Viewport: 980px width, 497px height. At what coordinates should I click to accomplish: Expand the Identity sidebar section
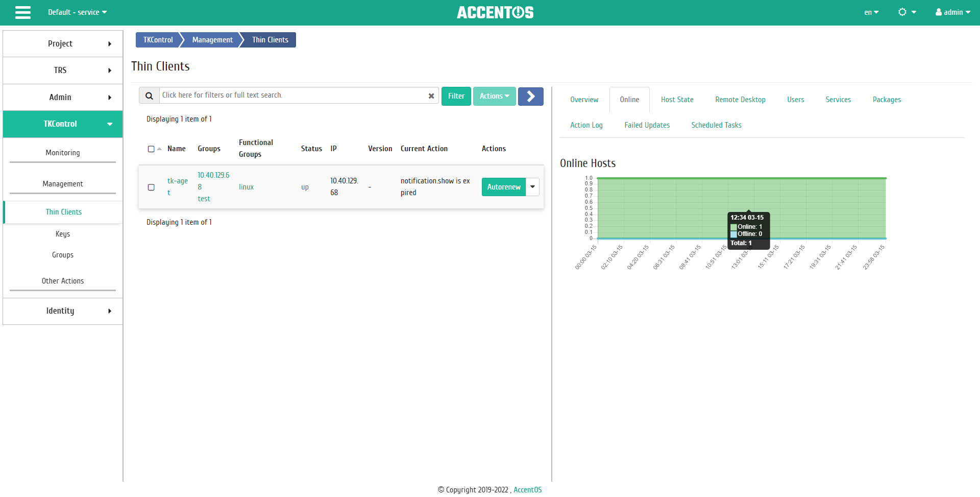(x=63, y=311)
